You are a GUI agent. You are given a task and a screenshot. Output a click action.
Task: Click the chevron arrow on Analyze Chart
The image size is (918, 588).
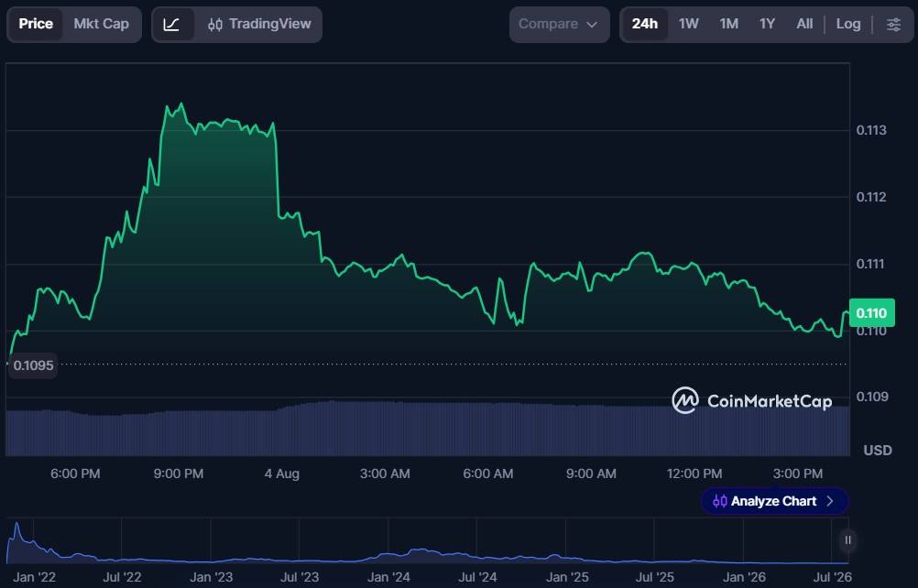pos(830,501)
